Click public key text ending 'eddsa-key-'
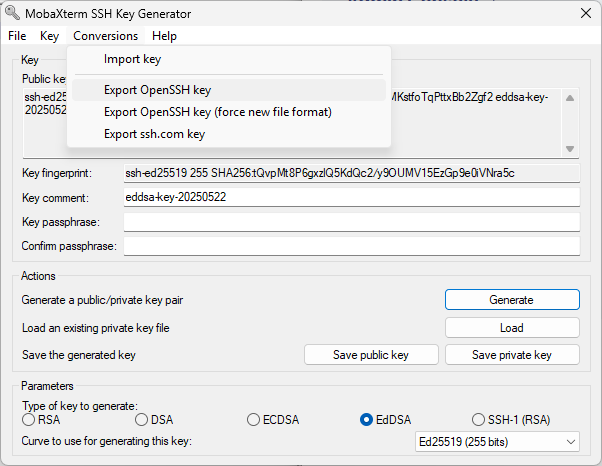Screen dimensions: 602x466 (x=469, y=97)
